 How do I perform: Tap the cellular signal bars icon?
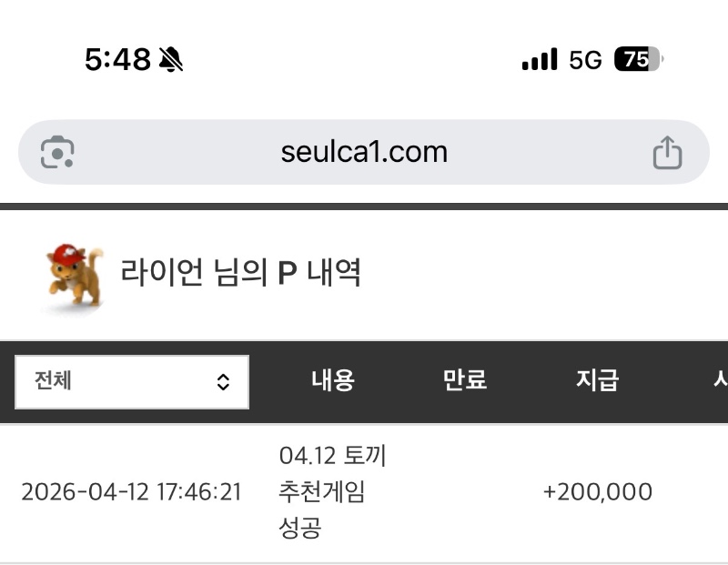540,60
